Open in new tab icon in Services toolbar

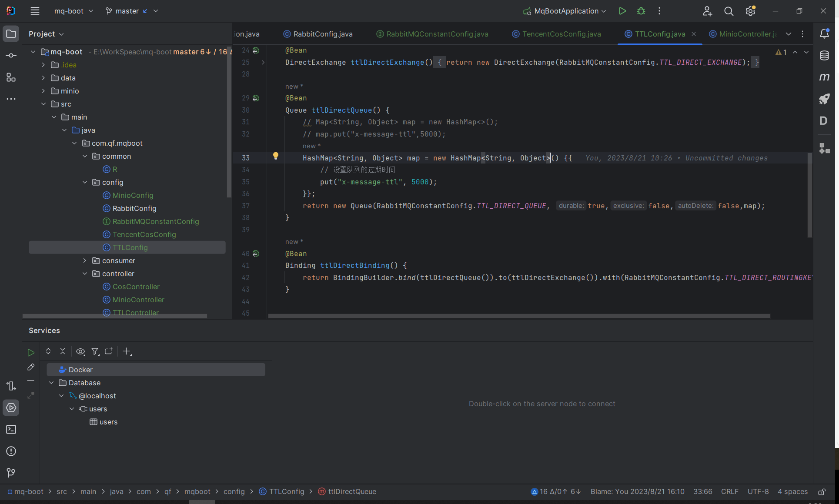[x=109, y=351]
